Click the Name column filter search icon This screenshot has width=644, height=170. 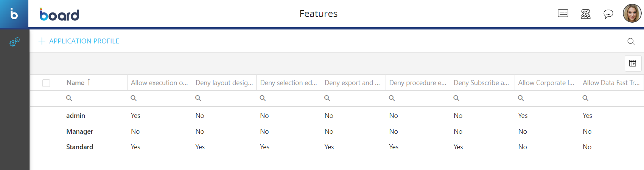(69, 98)
